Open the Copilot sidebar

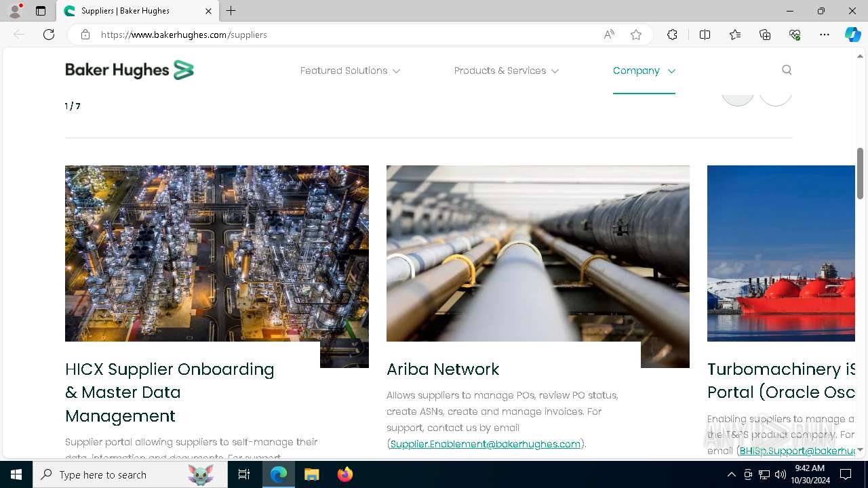(852, 35)
